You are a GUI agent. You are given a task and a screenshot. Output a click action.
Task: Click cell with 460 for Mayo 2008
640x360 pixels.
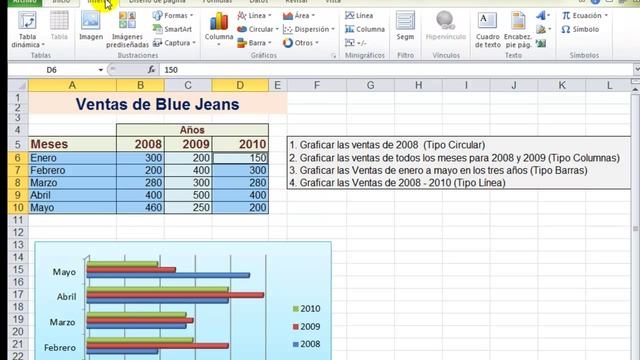pos(140,207)
